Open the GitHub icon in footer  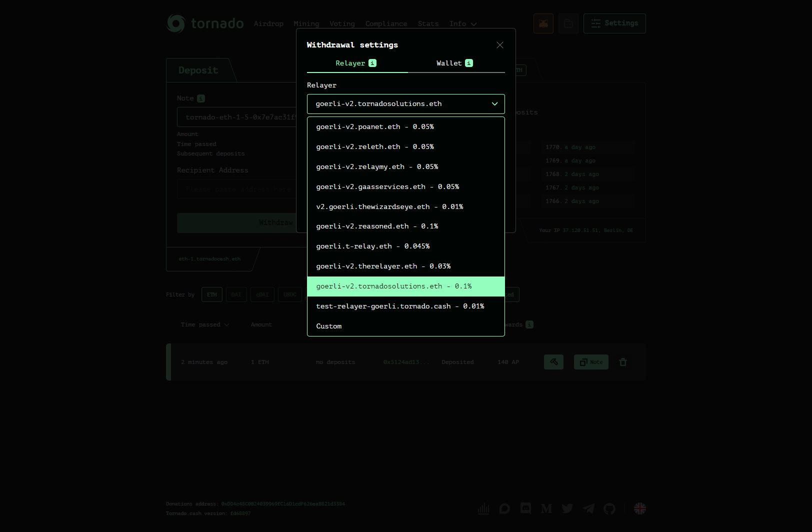pyautogui.click(x=609, y=508)
